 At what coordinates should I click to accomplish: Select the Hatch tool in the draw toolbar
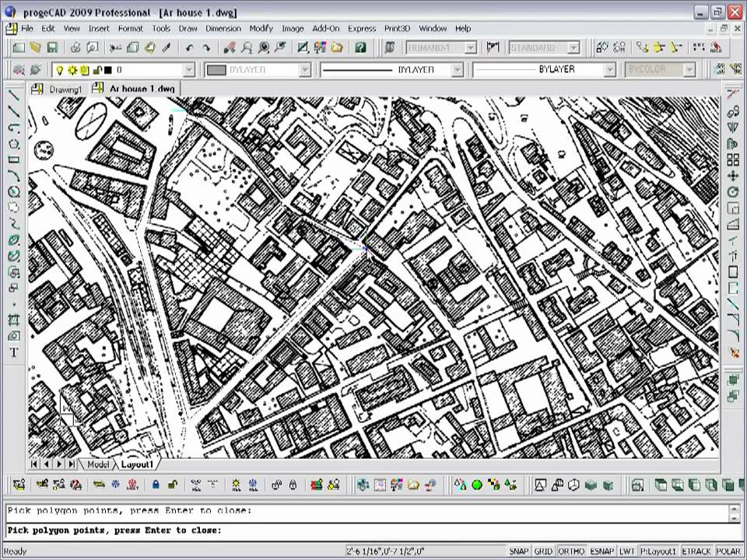click(x=14, y=320)
